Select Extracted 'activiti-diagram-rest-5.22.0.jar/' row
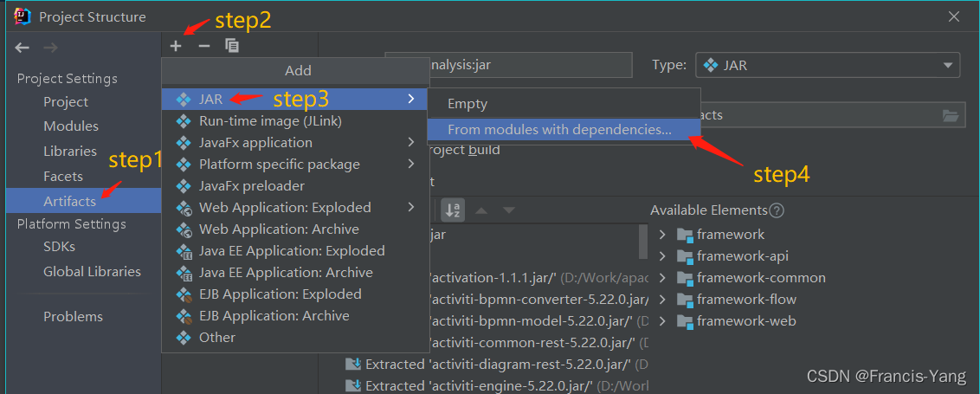 tap(497, 364)
